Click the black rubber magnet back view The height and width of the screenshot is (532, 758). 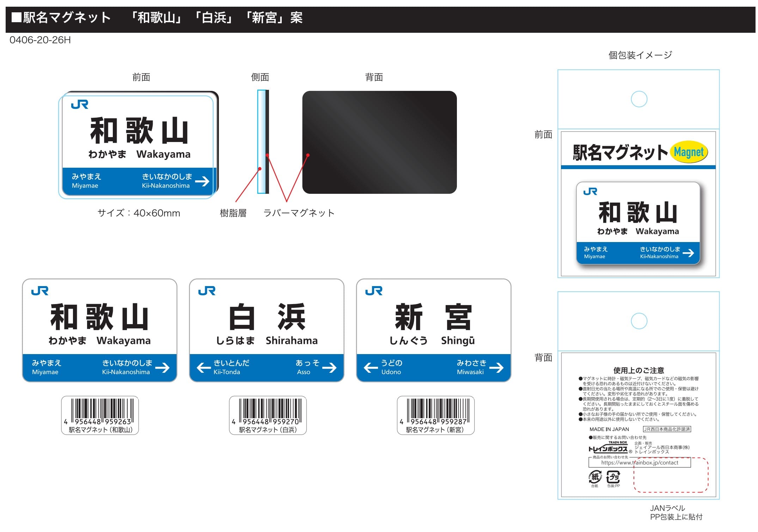(379, 142)
